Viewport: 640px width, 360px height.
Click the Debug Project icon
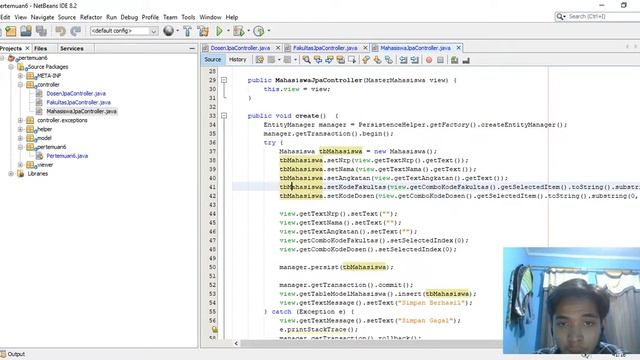[x=239, y=31]
